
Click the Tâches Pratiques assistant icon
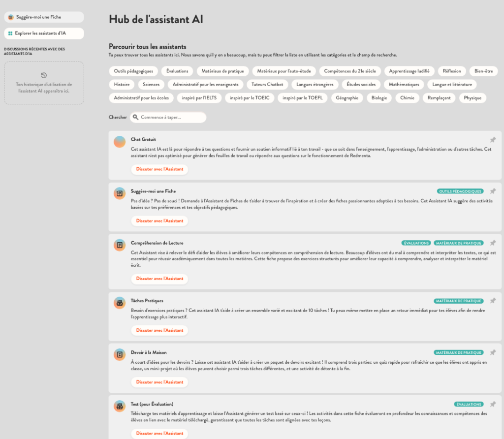[x=120, y=303]
